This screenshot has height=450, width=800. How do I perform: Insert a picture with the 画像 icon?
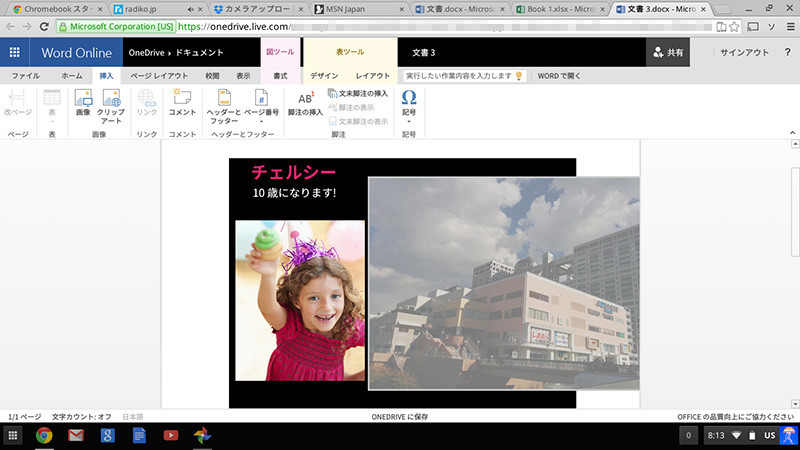[83, 103]
